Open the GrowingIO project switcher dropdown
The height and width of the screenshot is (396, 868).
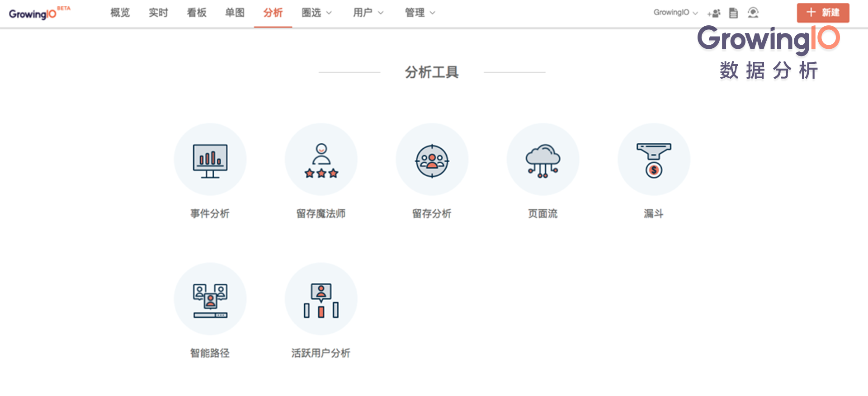[x=675, y=13]
